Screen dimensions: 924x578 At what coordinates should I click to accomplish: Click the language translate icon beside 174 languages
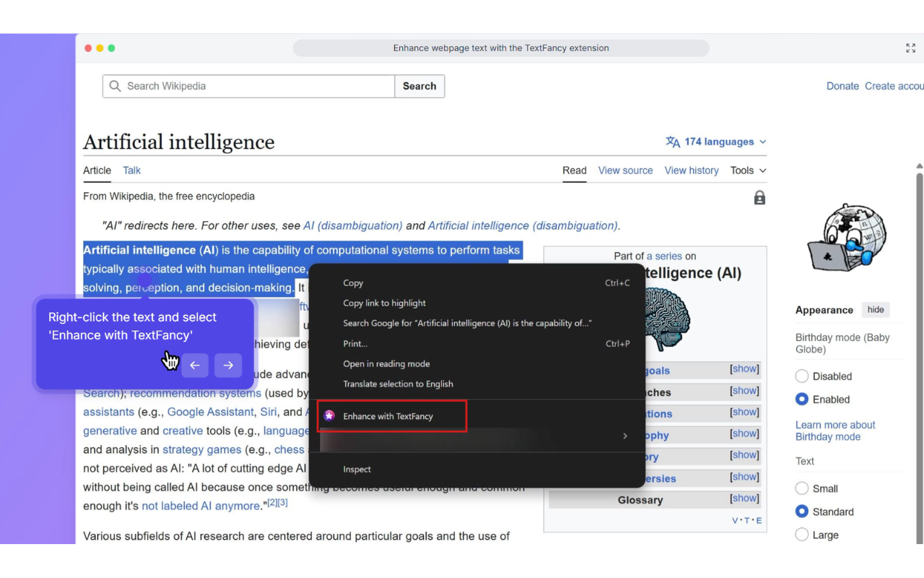click(673, 142)
